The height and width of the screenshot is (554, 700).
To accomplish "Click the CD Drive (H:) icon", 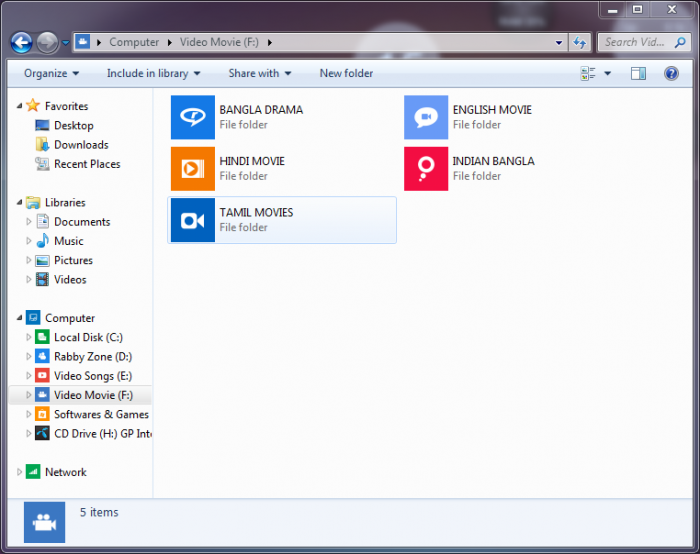I will coord(42,433).
